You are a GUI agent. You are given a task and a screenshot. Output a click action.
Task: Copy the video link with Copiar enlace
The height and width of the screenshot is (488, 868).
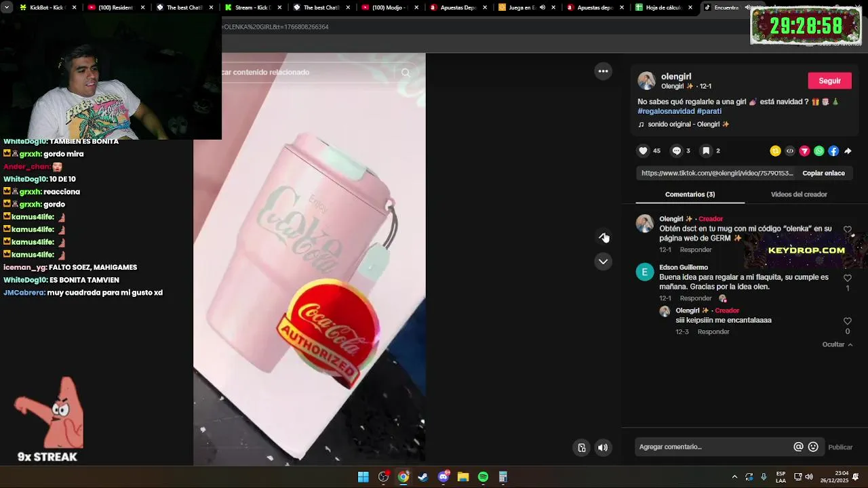click(823, 173)
